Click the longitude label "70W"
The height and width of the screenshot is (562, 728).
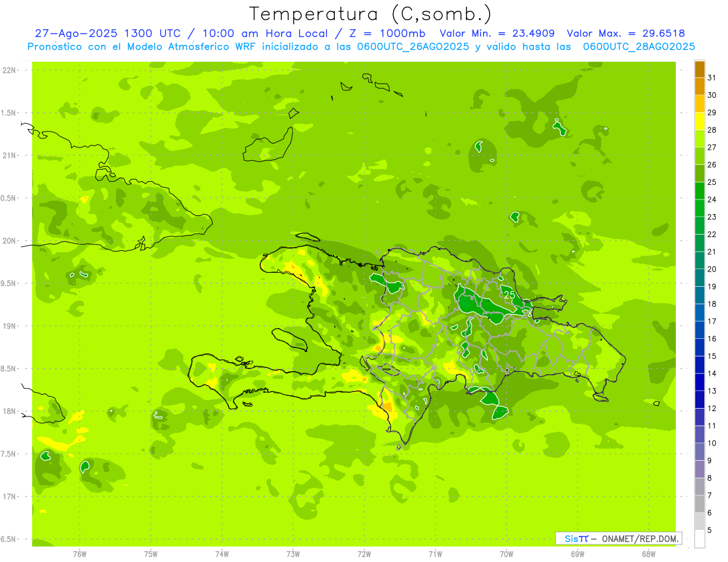[x=506, y=554]
